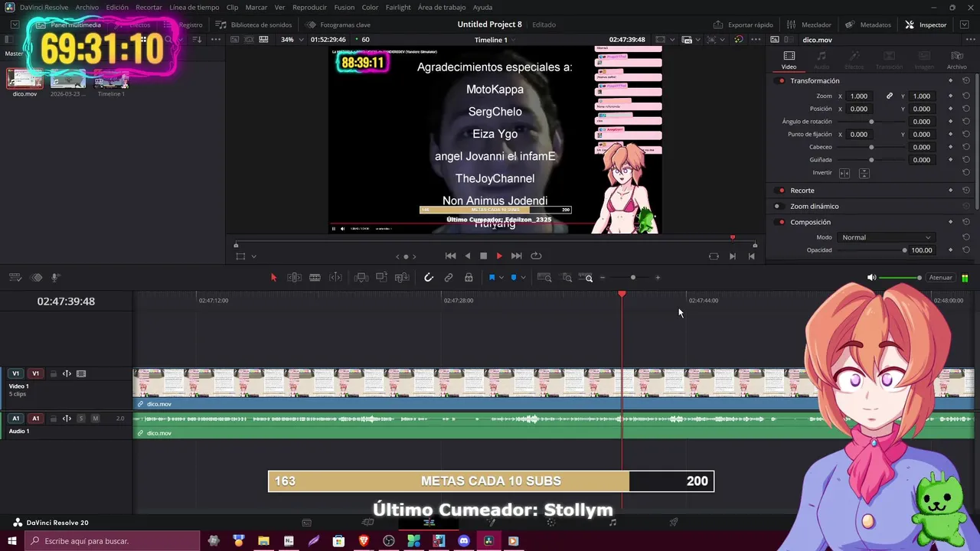The width and height of the screenshot is (980, 551).
Task: Toggle the Composición section switch
Action: 781,222
